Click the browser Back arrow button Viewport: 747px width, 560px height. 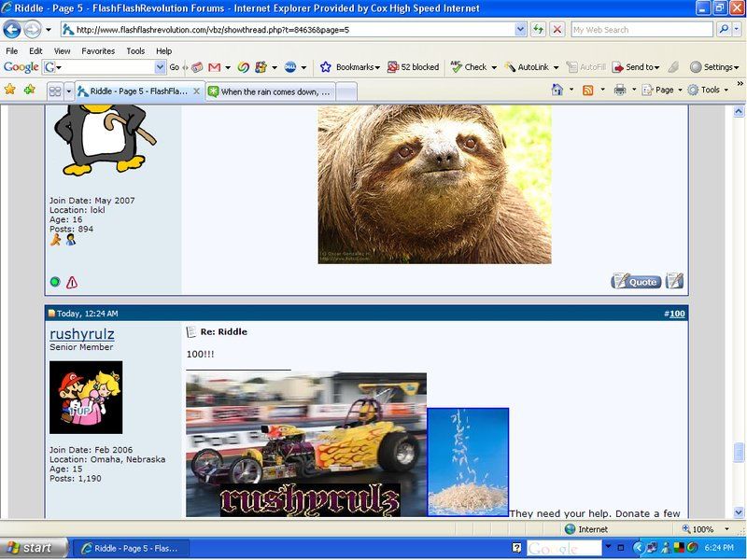click(x=12, y=30)
